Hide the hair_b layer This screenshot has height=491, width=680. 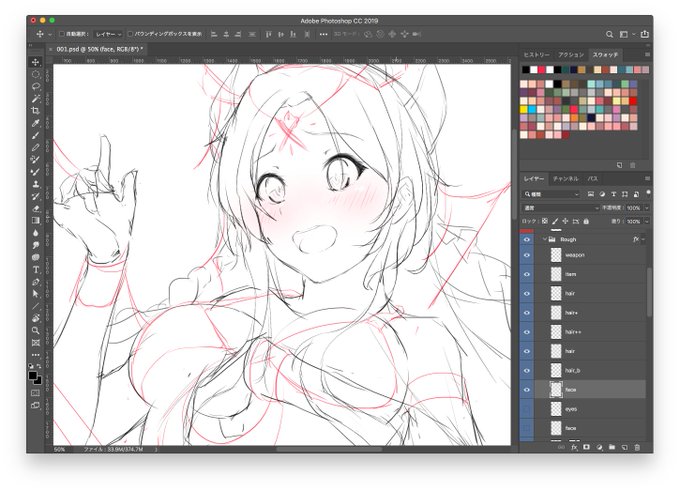pos(526,370)
